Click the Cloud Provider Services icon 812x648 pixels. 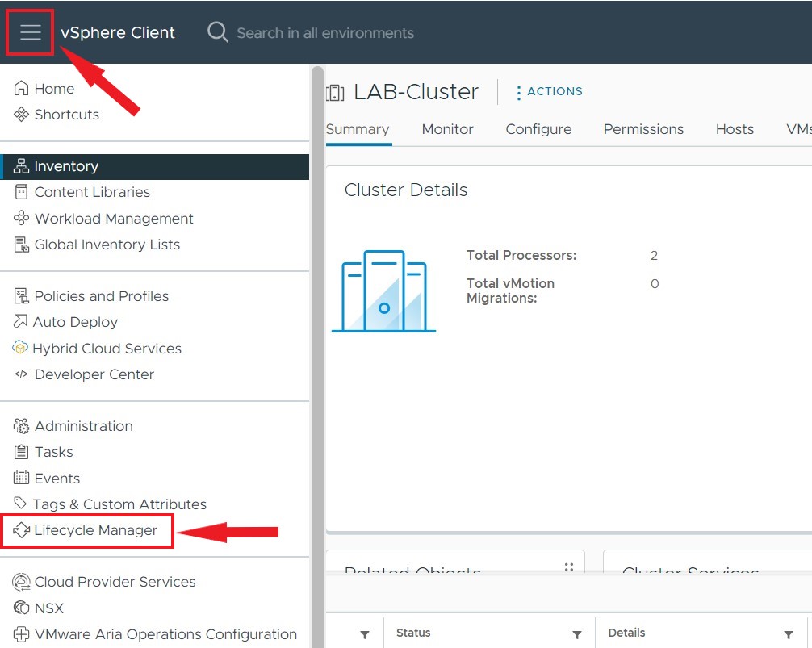coord(21,582)
